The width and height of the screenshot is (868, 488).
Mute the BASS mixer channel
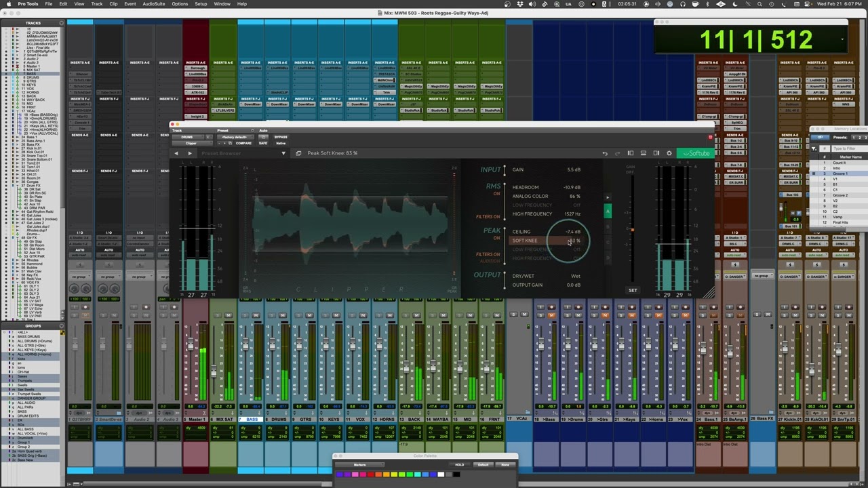(256, 315)
